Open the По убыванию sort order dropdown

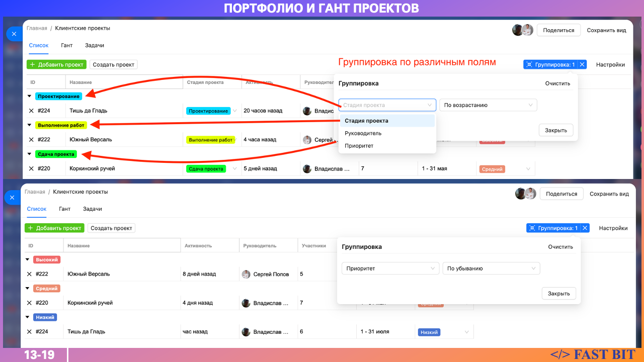point(491,268)
